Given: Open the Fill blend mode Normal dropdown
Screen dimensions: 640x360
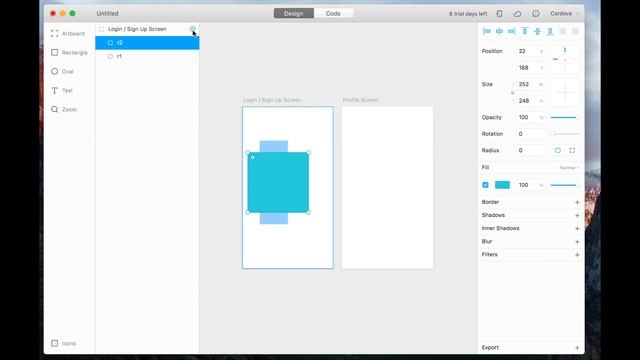Looking at the screenshot, I should tap(569, 168).
